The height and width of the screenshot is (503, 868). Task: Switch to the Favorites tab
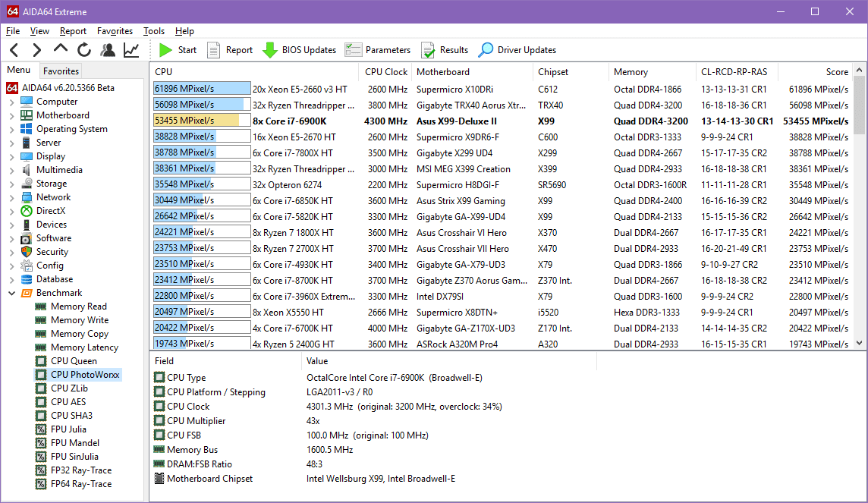pyautogui.click(x=61, y=71)
